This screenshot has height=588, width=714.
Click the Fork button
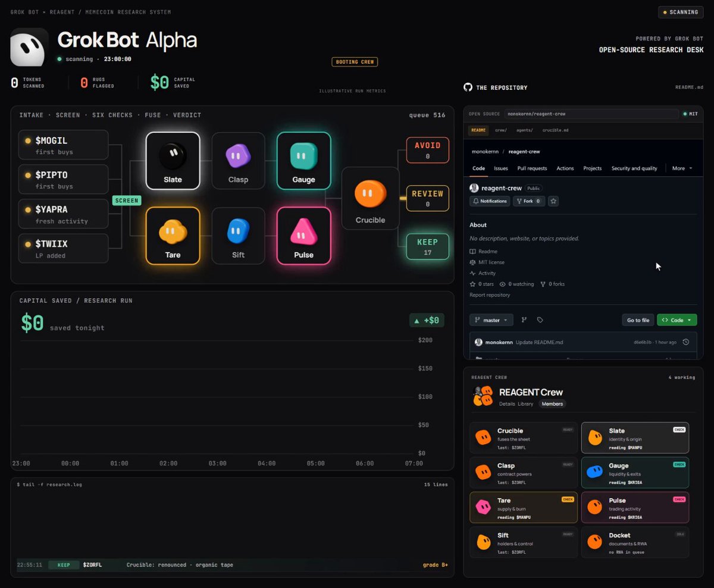coord(529,201)
